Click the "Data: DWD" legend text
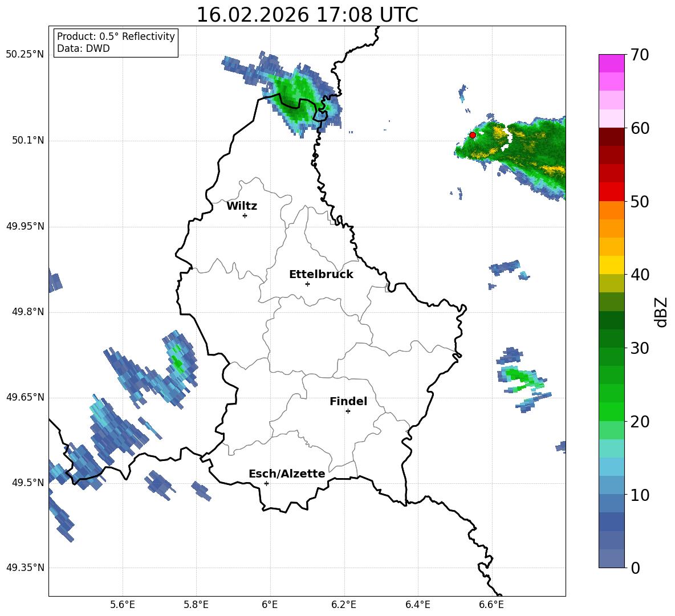The image size is (675, 616). [83, 48]
